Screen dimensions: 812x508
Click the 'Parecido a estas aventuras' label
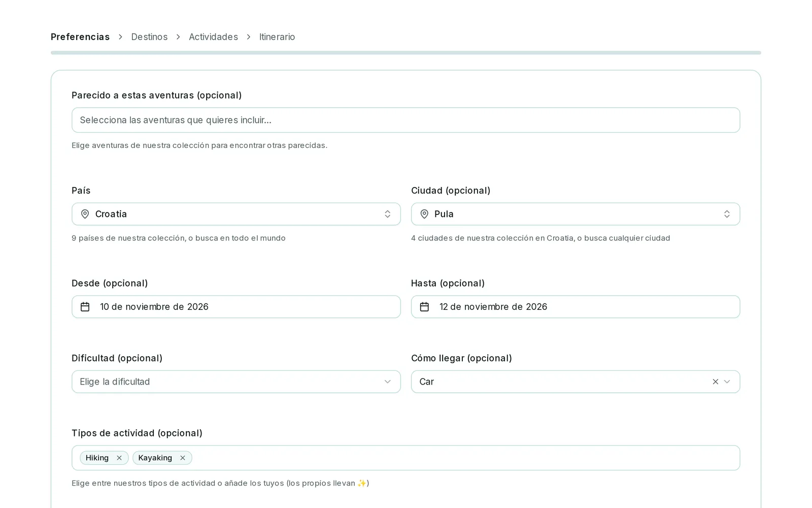click(x=157, y=95)
